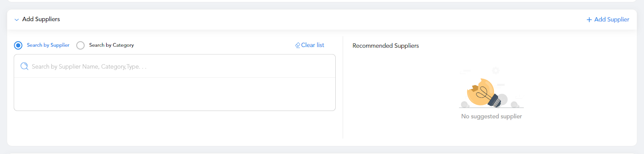Select the Search by Category radio button
Viewport: 644px width, 154px height.
tap(80, 45)
